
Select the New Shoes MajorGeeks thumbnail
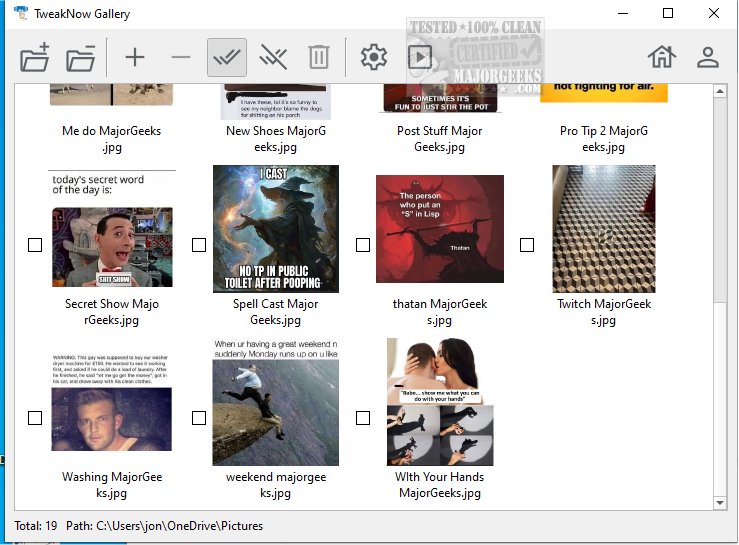point(276,101)
